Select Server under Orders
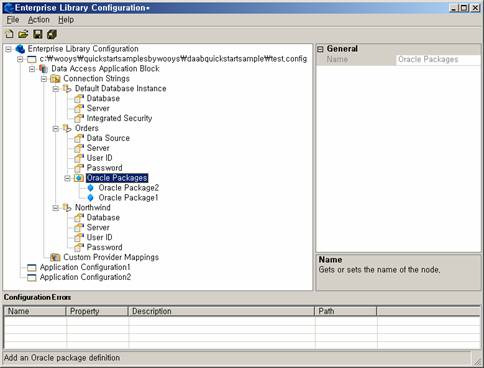This screenshot has width=484, height=368. [98, 148]
